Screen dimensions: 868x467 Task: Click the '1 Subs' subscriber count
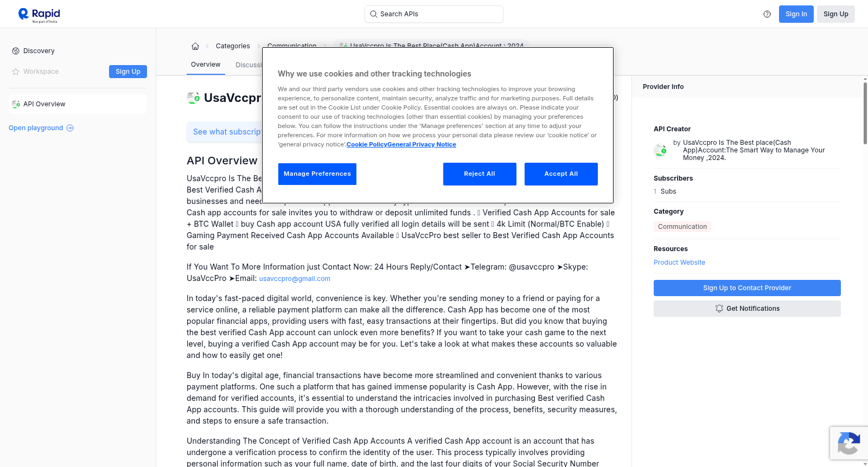[665, 191]
